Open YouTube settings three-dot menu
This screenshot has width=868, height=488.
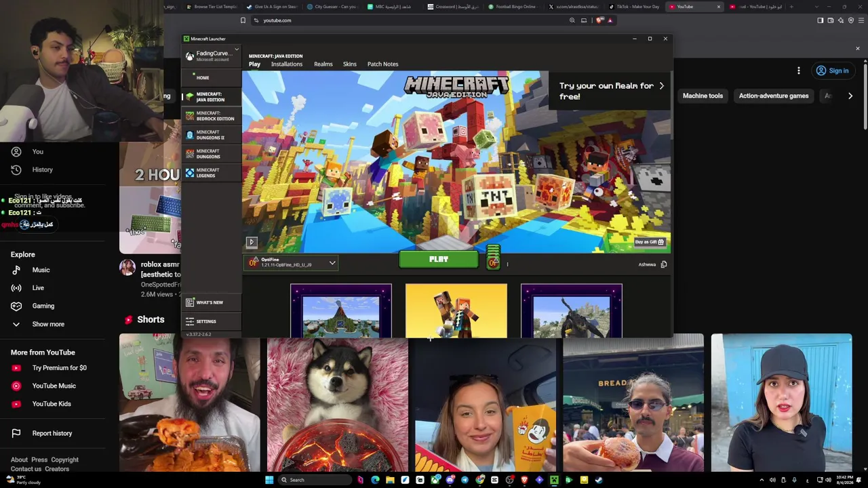click(x=799, y=70)
